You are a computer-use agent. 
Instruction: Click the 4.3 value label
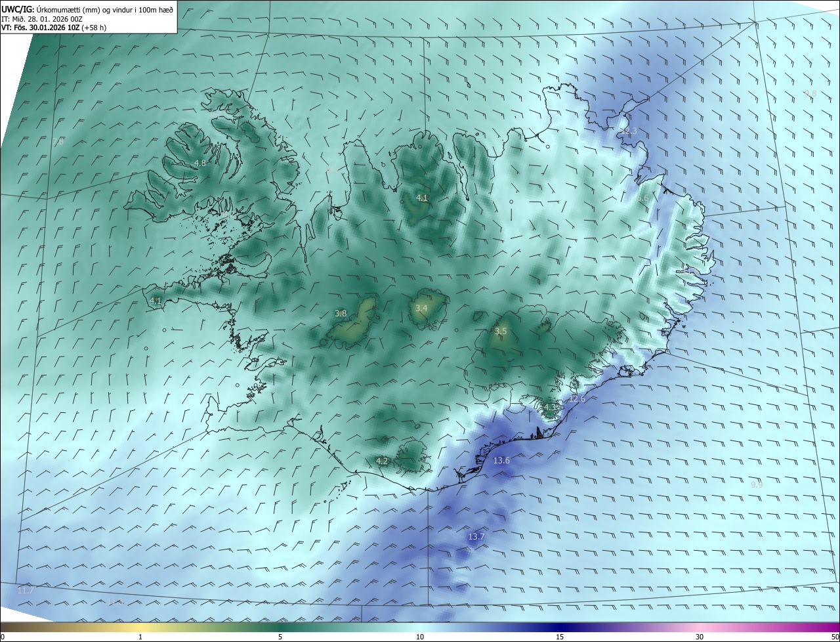click(x=550, y=407)
